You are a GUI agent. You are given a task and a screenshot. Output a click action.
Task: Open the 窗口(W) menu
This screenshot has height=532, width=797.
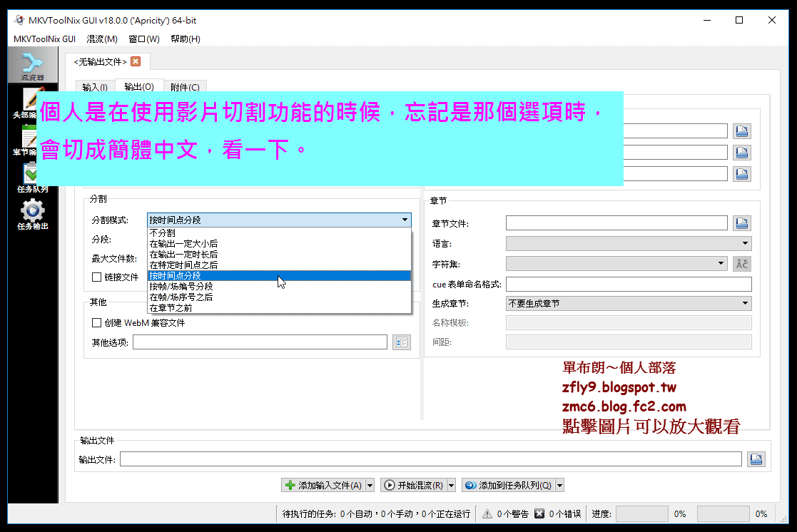[144, 39]
